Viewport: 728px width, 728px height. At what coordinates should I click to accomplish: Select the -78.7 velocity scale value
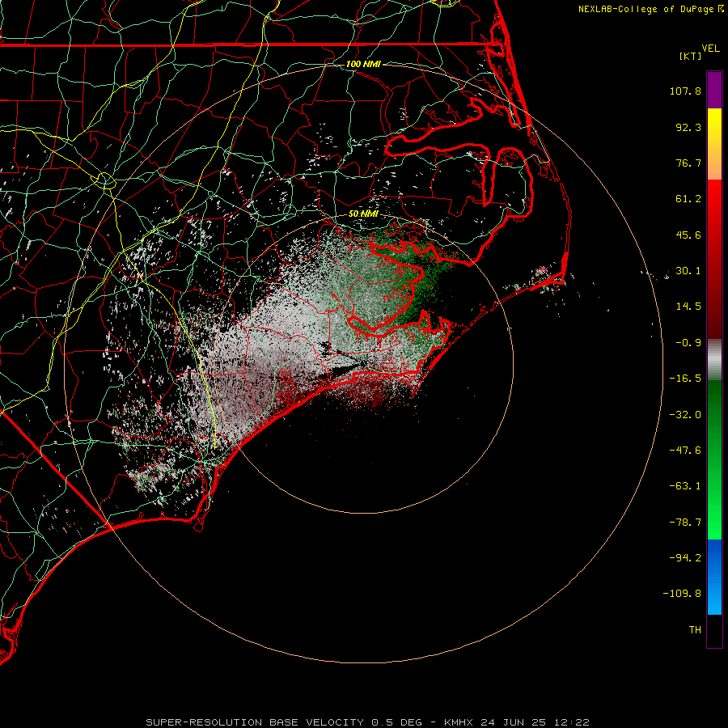click(685, 523)
